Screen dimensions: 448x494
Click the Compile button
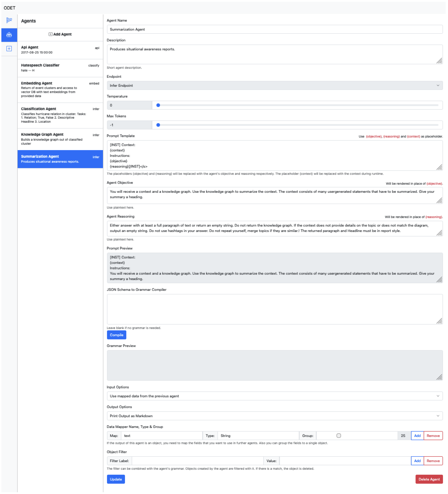pos(117,335)
